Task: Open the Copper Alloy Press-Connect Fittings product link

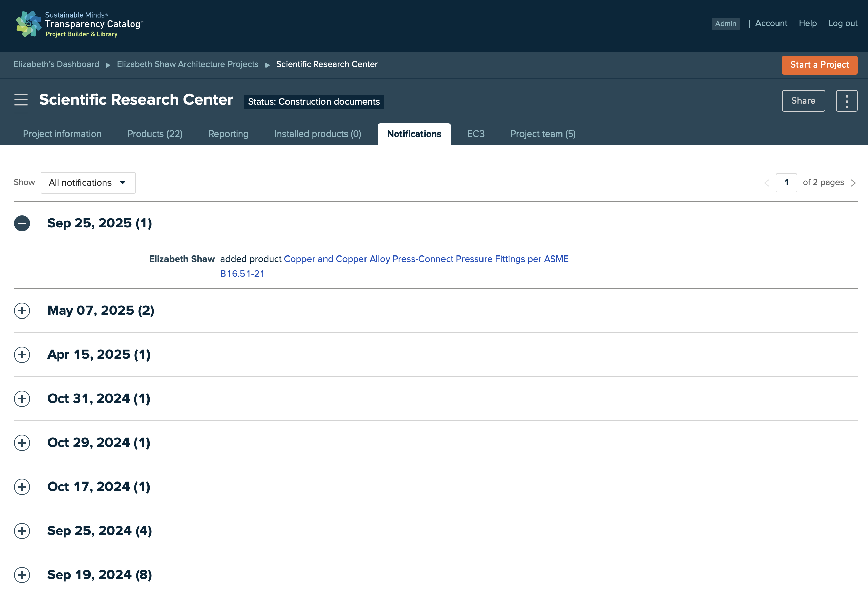Action: (x=394, y=266)
